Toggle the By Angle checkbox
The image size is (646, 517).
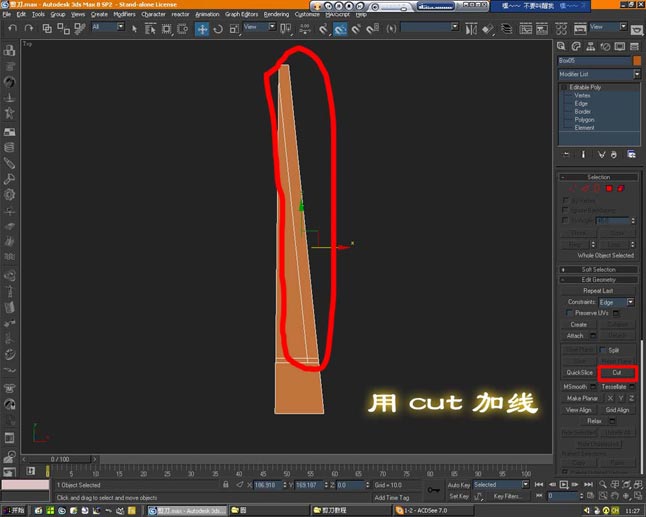[x=566, y=220]
